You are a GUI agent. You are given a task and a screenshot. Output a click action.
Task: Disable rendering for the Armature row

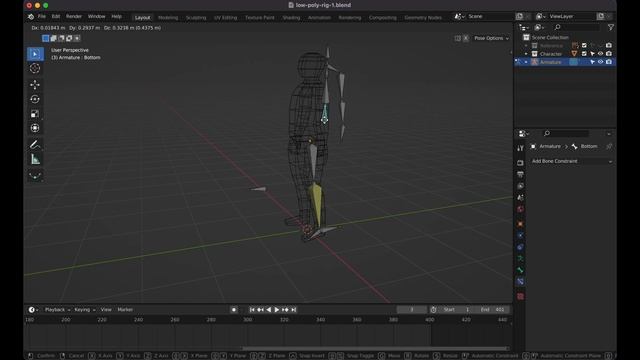[x=609, y=62]
